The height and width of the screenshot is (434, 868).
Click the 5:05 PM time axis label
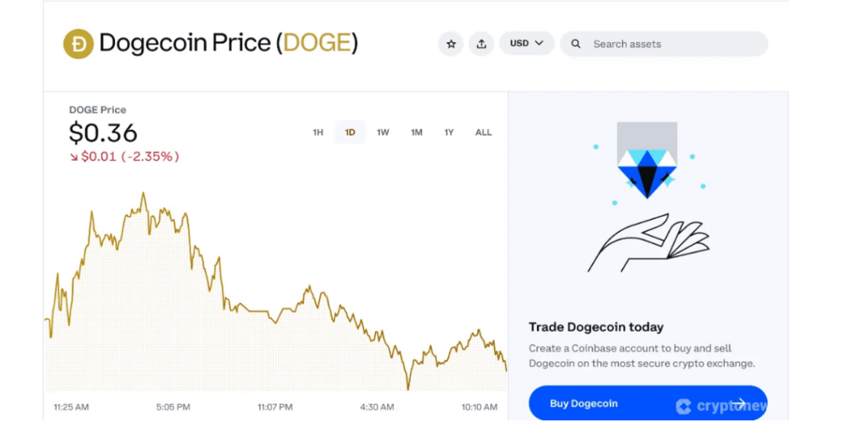[x=173, y=407]
